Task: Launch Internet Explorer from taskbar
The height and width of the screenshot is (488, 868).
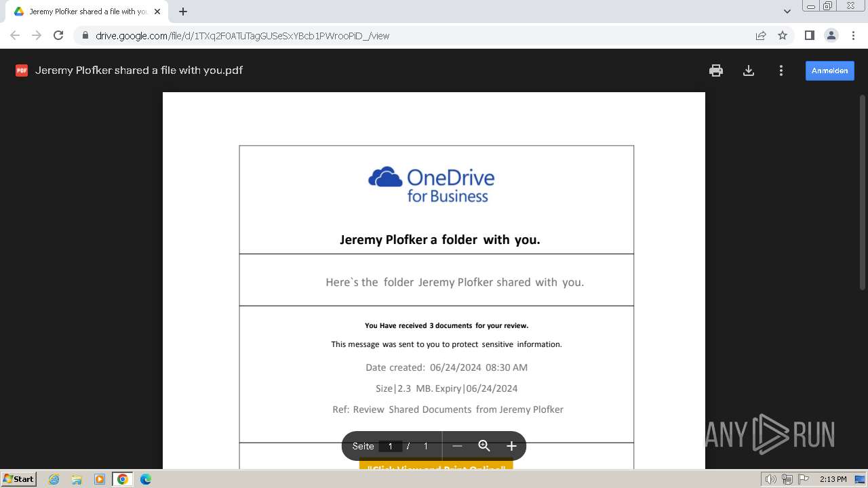Action: click(54, 479)
